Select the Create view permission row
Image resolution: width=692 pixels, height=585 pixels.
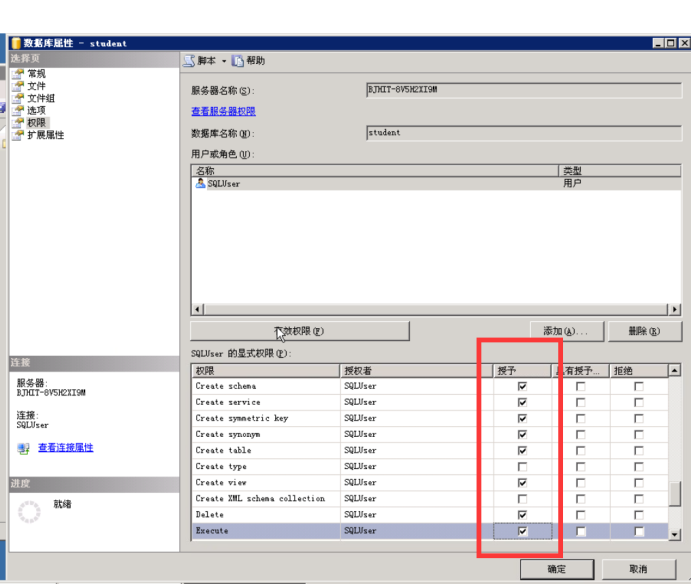pos(430,483)
